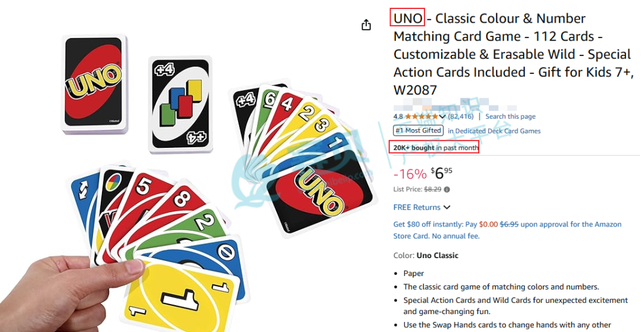The height and width of the screenshot is (332, 644).
Task: Click the Uno Classic color label
Action: pos(438,255)
